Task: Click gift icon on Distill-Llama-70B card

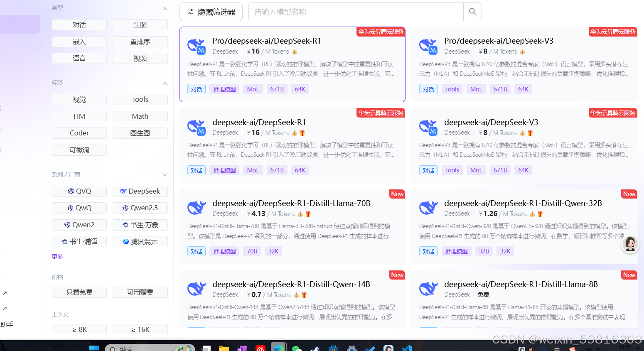Action: 308,214
